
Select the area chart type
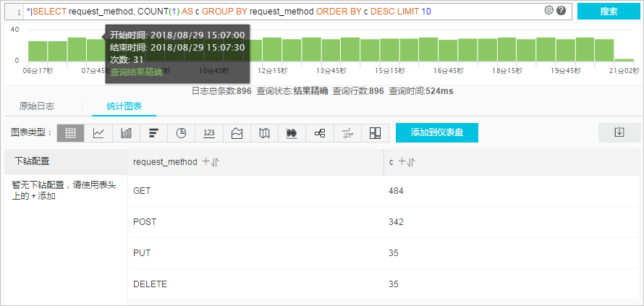coord(237,133)
